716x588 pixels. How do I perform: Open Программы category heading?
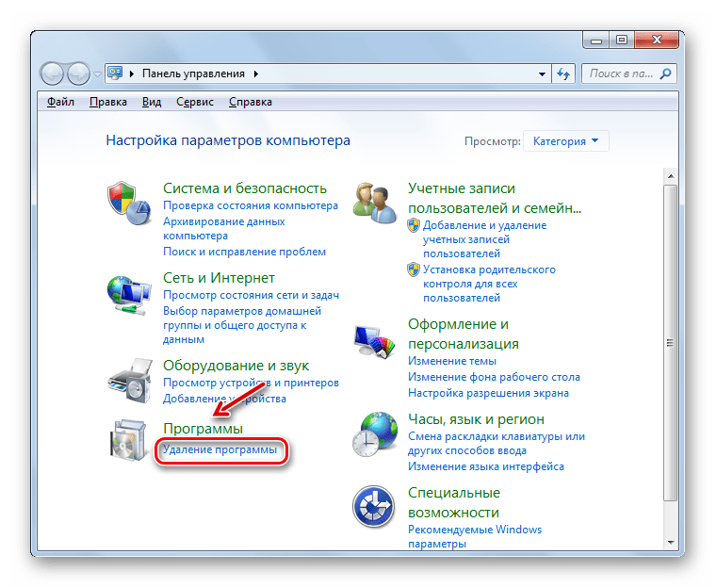pos(203,429)
